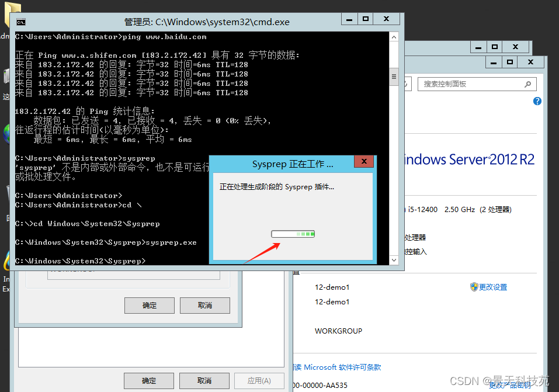This screenshot has width=559, height=392.
Task: Click the WORKGROUP workgroup value
Action: coord(338,331)
